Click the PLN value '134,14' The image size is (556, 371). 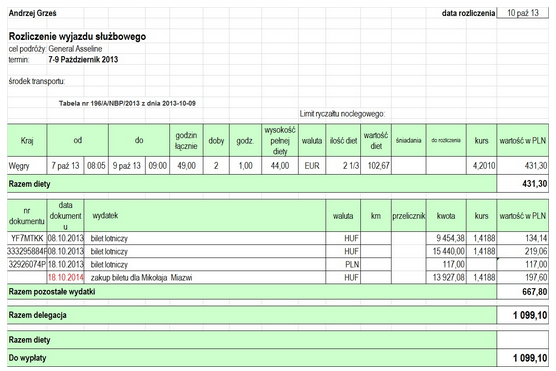click(x=523, y=238)
